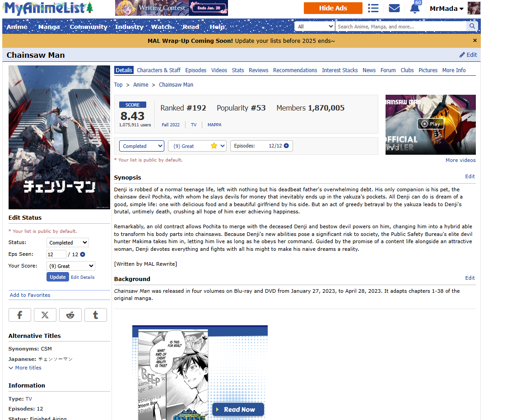521x420 pixels.
Task: Switch to Episodes tab
Action: coord(195,70)
